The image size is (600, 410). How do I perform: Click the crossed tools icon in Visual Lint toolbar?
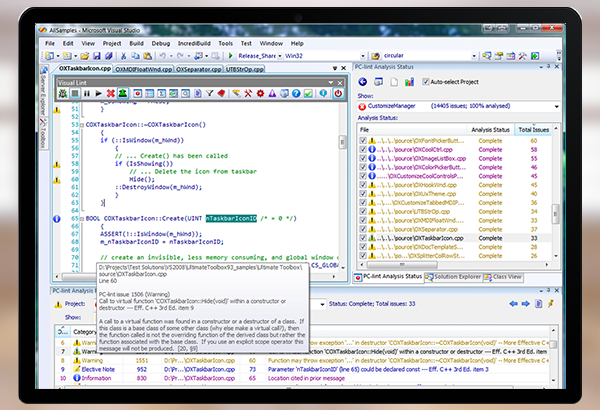248,93
